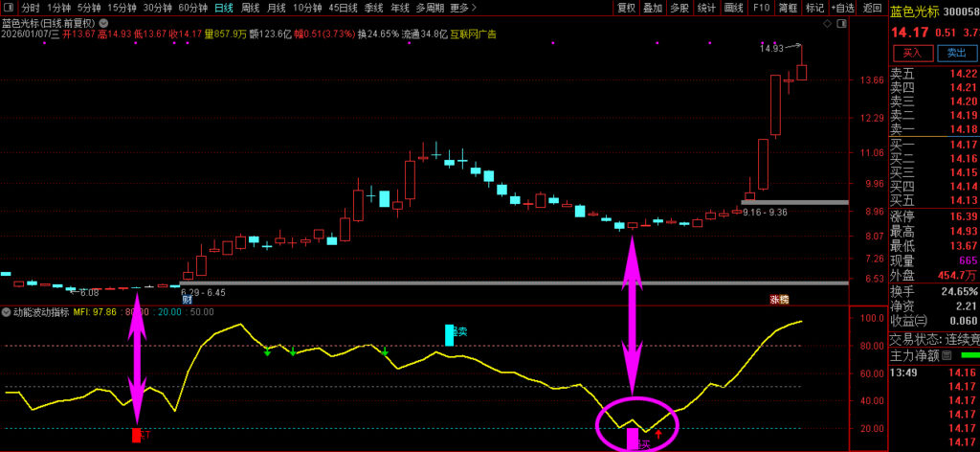Click the 涨停 tag on the chart
Screen dimensions: 980x452
click(x=779, y=300)
